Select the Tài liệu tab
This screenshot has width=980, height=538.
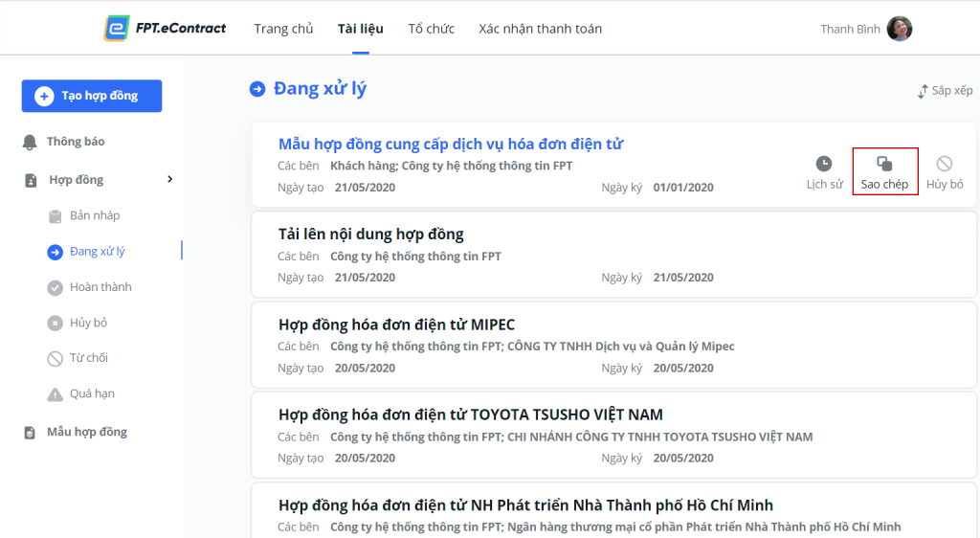pyautogui.click(x=361, y=29)
